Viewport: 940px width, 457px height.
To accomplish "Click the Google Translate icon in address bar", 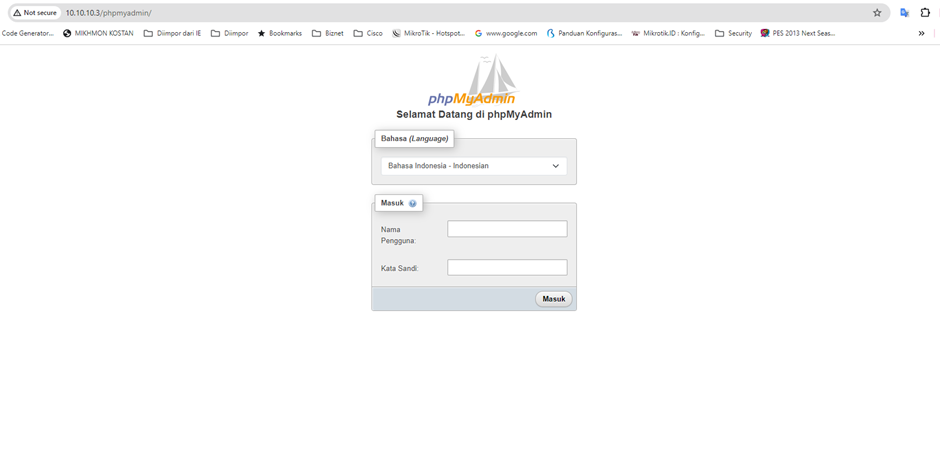I will pos(904,13).
